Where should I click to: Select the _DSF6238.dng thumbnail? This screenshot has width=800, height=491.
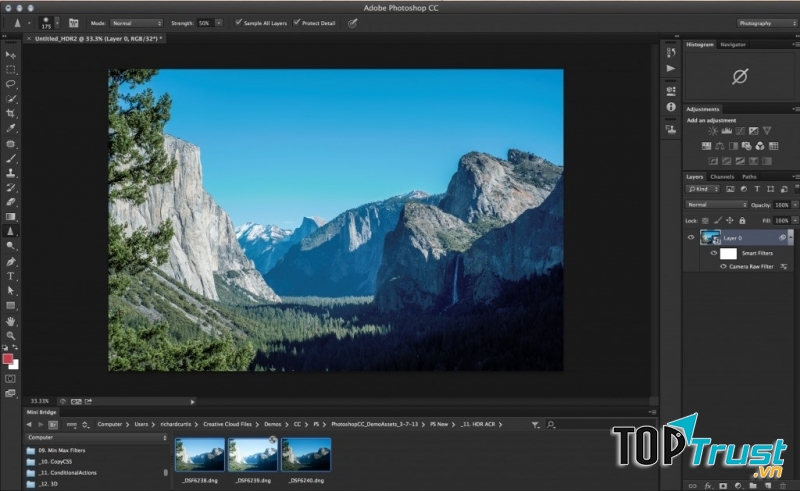pos(199,454)
